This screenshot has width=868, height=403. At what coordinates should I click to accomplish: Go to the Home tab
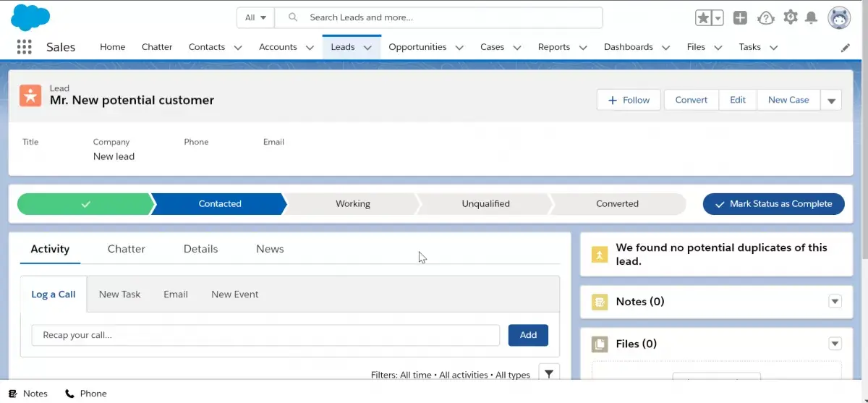coord(113,47)
